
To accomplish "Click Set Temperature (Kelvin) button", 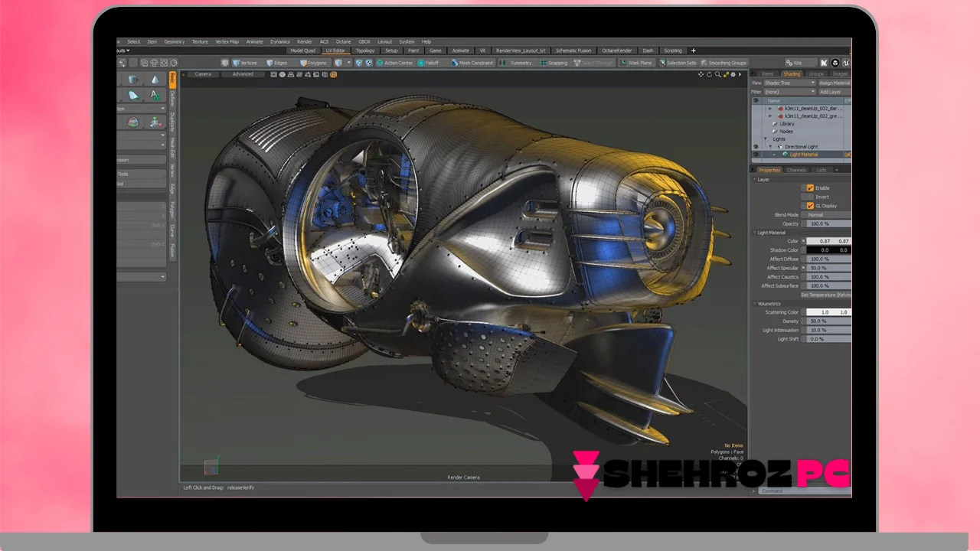I will [825, 295].
